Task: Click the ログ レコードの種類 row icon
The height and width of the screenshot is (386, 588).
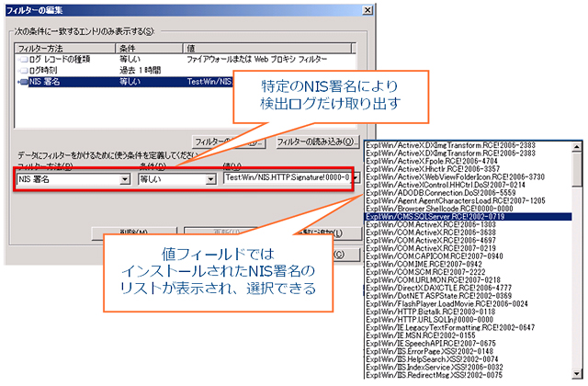Action: pos(22,60)
